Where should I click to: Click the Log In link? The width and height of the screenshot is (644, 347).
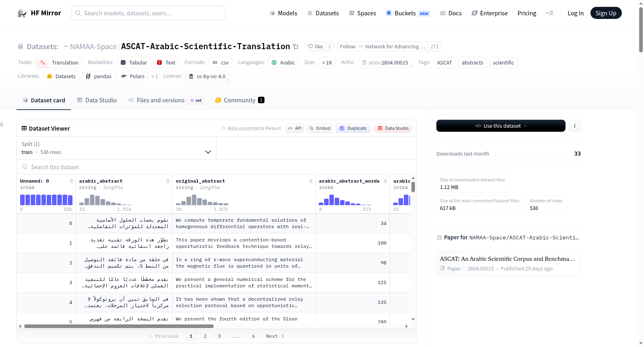(576, 13)
